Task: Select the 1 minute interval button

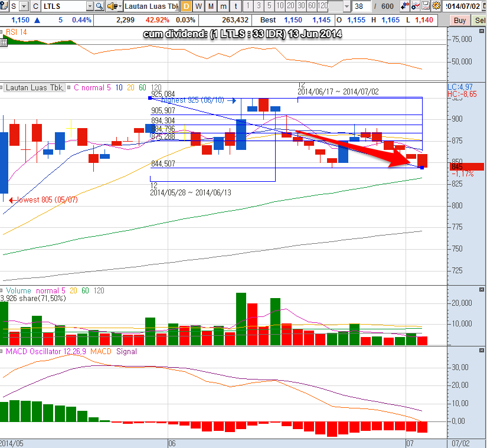Action: click(x=248, y=6)
